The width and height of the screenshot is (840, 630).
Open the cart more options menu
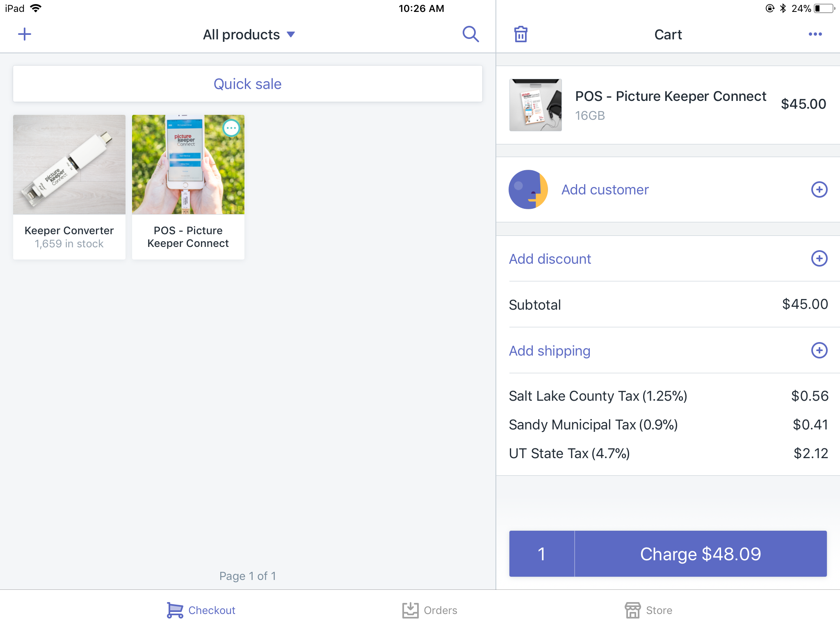(815, 34)
